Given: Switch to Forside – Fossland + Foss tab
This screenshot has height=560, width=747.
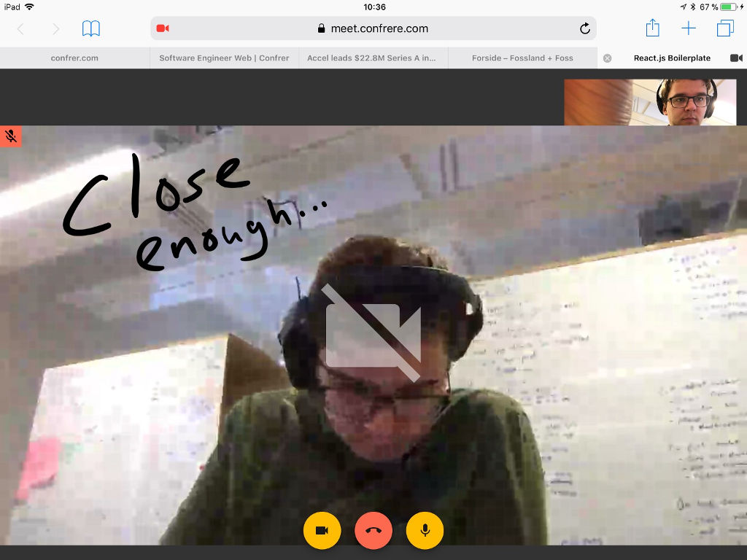Looking at the screenshot, I should [x=522, y=58].
